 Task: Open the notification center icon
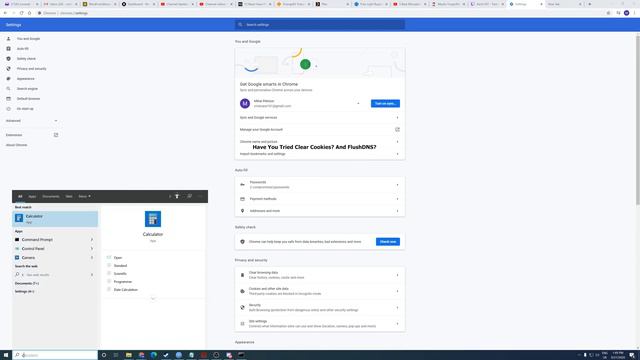tap(632, 355)
